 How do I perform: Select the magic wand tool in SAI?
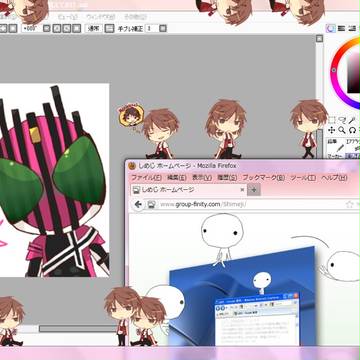[352, 120]
